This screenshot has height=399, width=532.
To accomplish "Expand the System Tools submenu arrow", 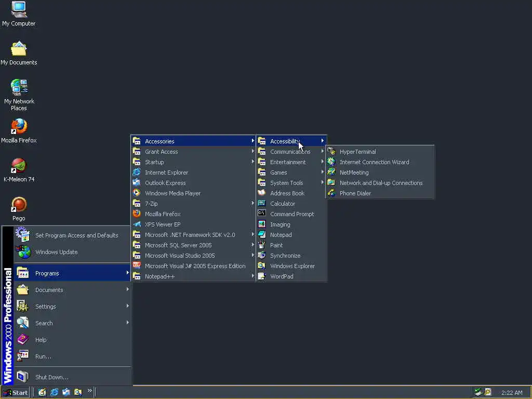I will pos(322,182).
